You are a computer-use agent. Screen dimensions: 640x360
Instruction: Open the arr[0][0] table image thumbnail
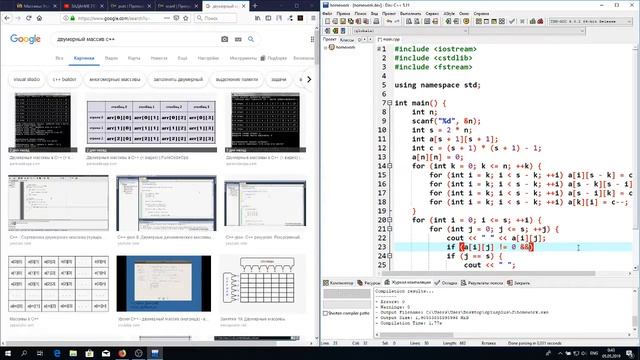click(151, 122)
